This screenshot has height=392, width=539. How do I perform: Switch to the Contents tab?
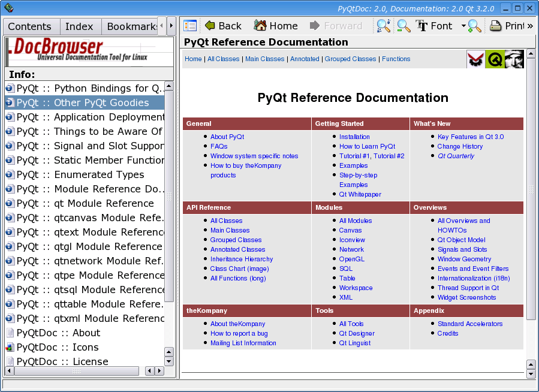[x=29, y=26]
